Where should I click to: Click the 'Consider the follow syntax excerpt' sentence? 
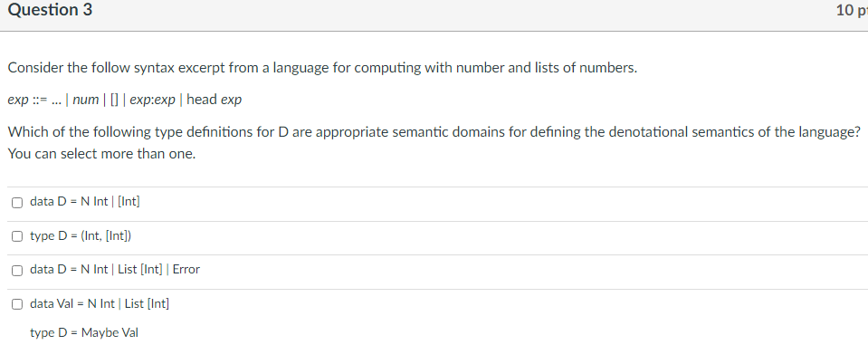[x=322, y=68]
